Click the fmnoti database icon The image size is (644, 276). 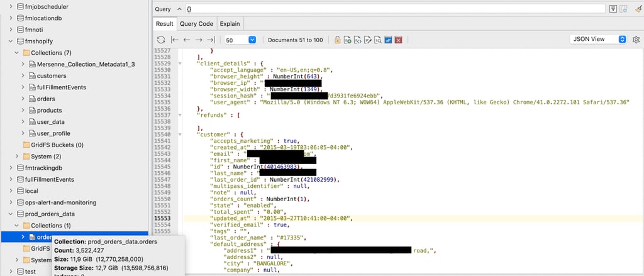point(21,30)
